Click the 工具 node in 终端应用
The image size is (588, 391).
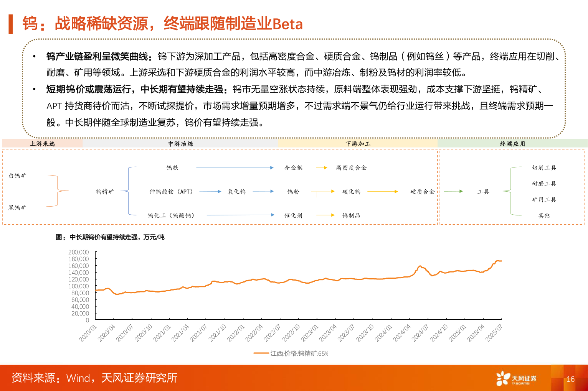point(483,191)
